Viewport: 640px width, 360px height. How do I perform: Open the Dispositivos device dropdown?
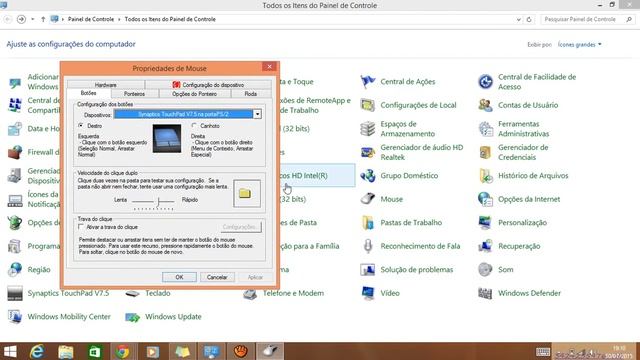coord(257,114)
